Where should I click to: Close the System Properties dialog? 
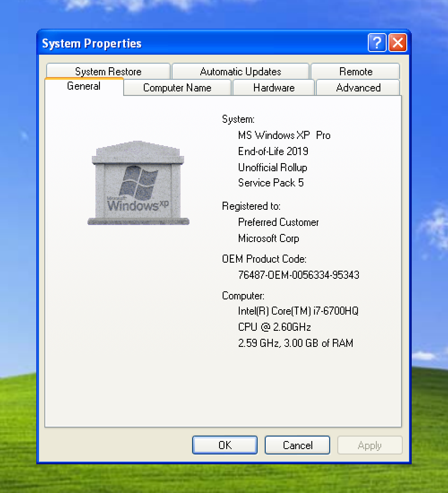click(398, 43)
